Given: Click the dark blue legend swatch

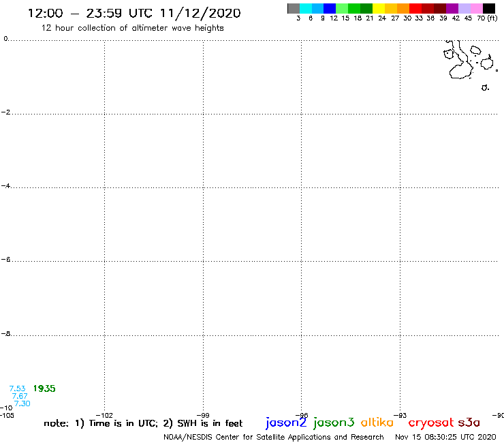Looking at the screenshot, I should click(x=330, y=9).
